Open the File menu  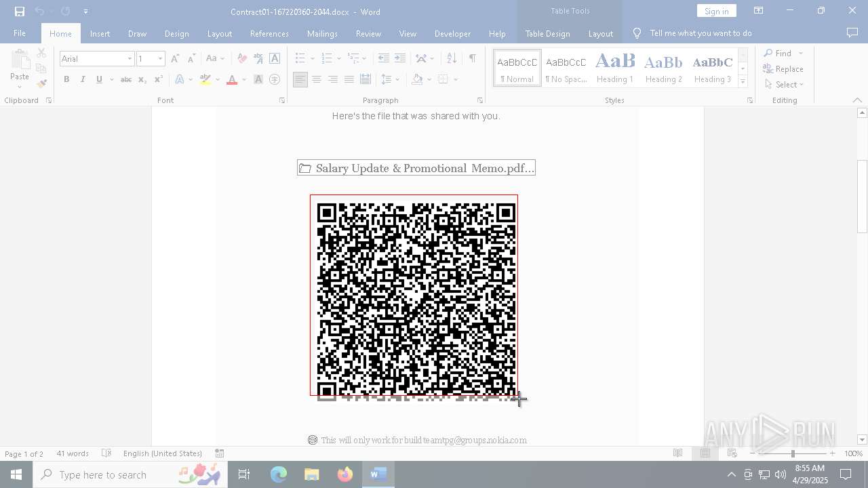(x=20, y=33)
